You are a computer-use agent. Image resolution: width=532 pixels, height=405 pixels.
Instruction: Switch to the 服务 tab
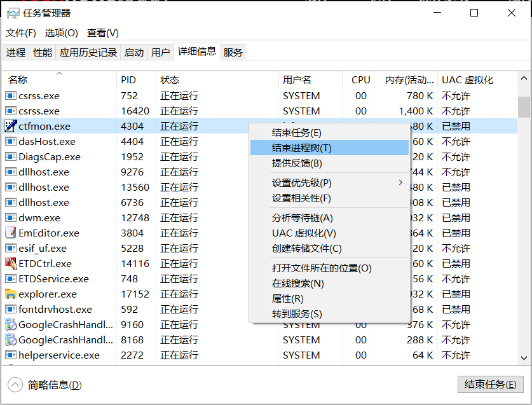[233, 51]
